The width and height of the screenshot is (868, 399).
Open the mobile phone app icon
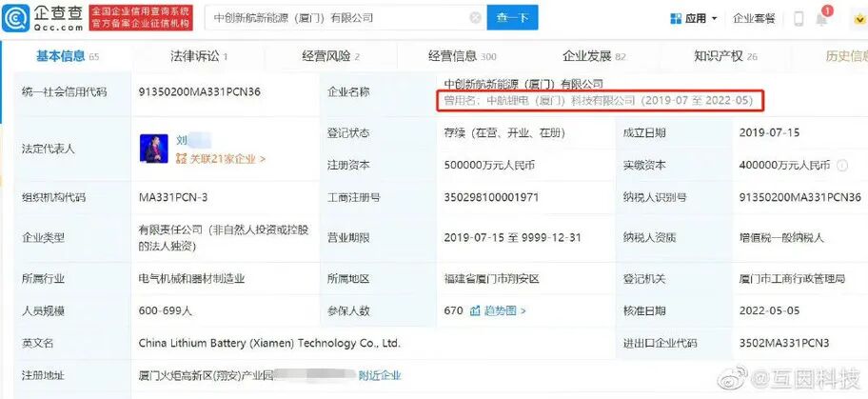pos(799,18)
